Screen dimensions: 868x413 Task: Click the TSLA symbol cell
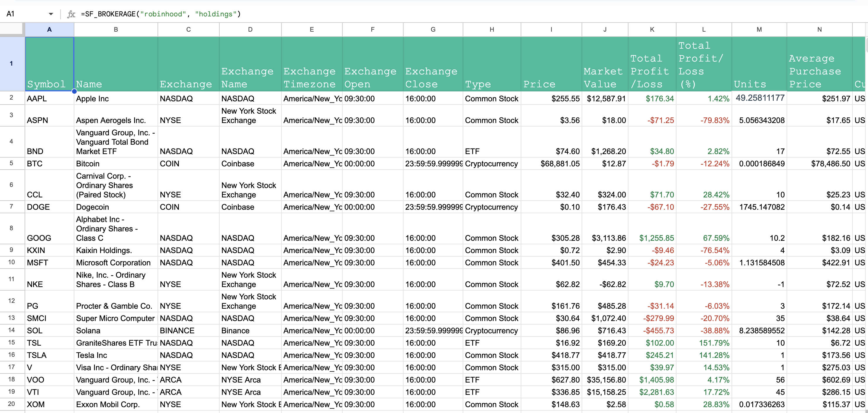pyautogui.click(x=49, y=355)
